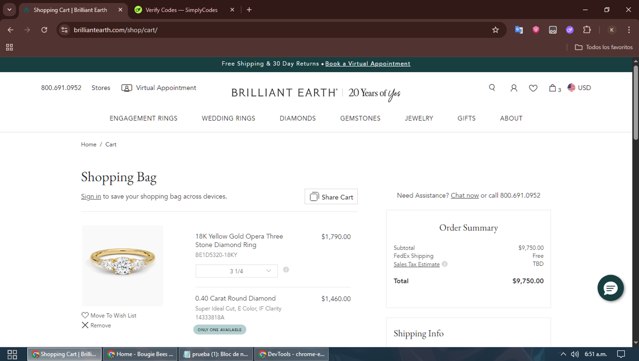
Task: Open wish list heart in header
Action: point(533,88)
